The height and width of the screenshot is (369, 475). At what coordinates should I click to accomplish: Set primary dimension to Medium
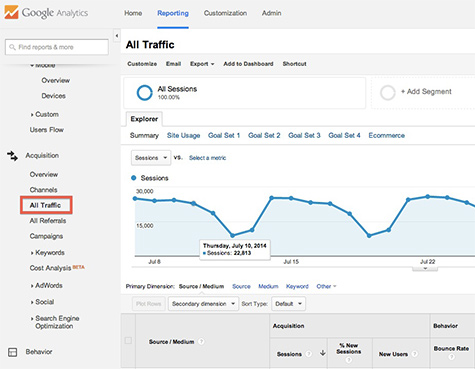click(268, 286)
